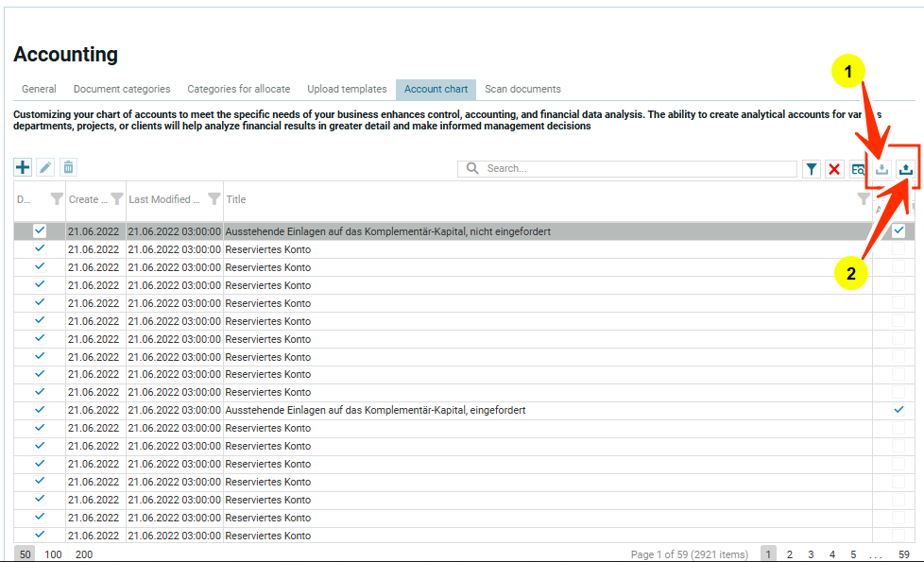924x562 pixels.
Task: Switch to the Upload templates tab
Action: (x=347, y=89)
